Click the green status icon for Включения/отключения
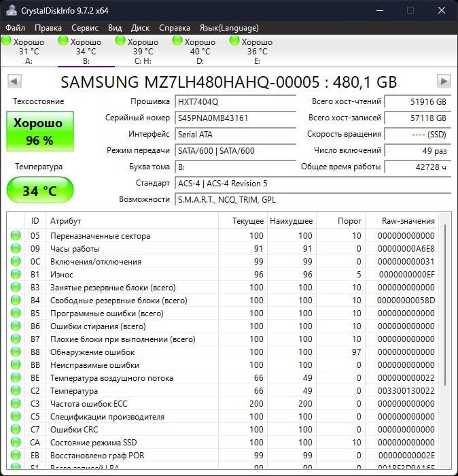 [16, 261]
